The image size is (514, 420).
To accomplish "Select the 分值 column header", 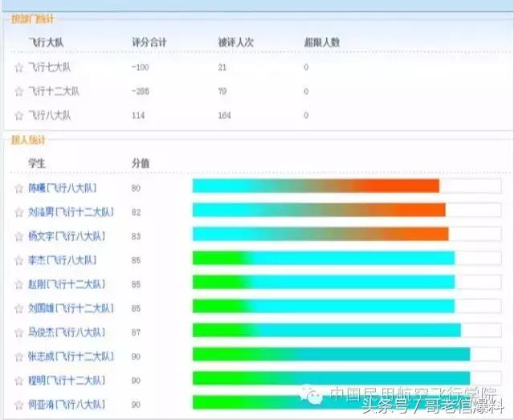I will pos(141,163).
